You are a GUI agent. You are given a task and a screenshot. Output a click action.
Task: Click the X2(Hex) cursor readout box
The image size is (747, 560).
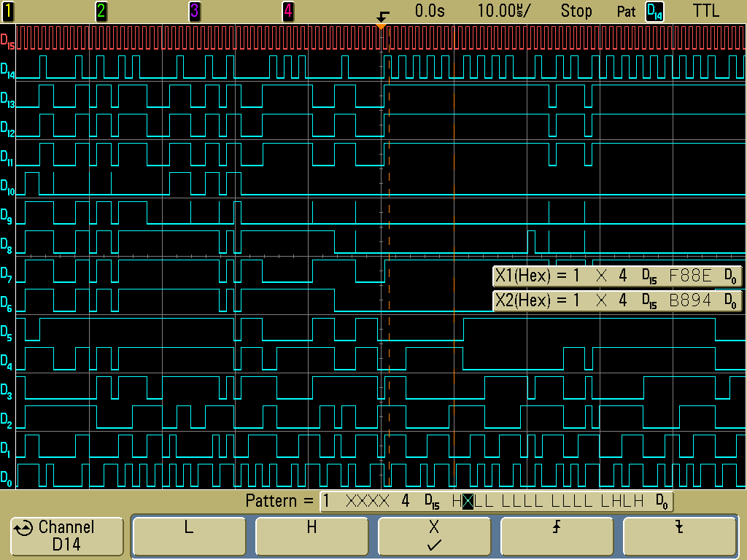tap(617, 300)
